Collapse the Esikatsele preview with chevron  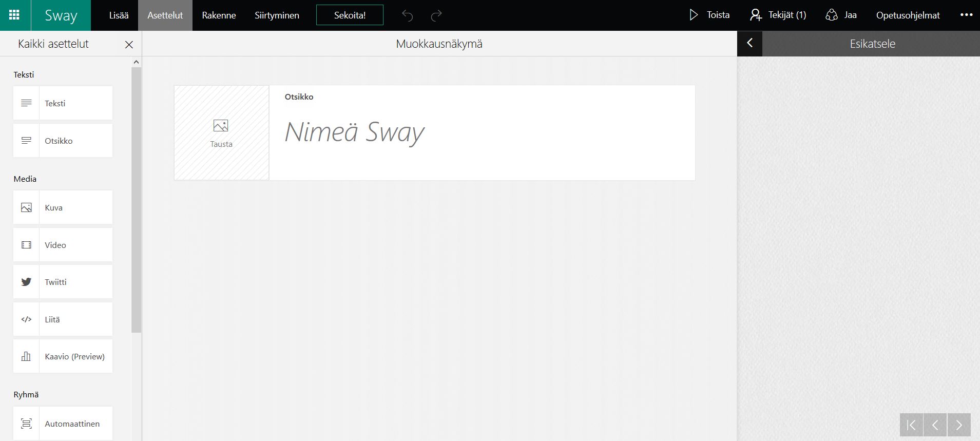point(750,43)
